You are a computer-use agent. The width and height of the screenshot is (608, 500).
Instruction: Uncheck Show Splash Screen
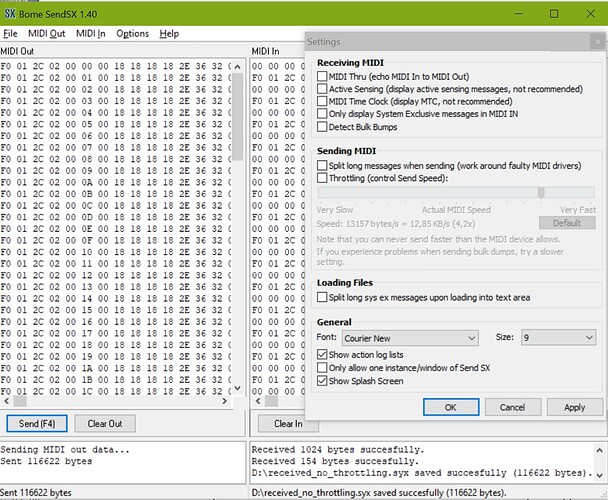click(x=322, y=381)
